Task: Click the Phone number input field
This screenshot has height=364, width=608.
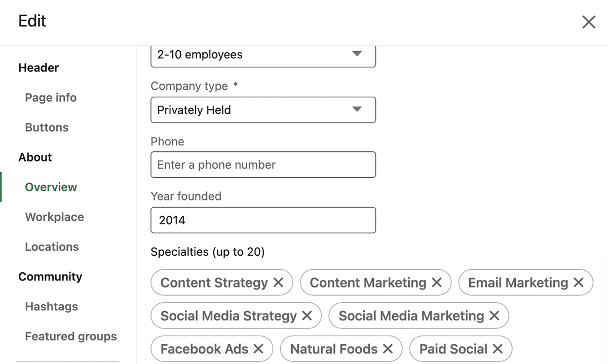Action: [263, 165]
